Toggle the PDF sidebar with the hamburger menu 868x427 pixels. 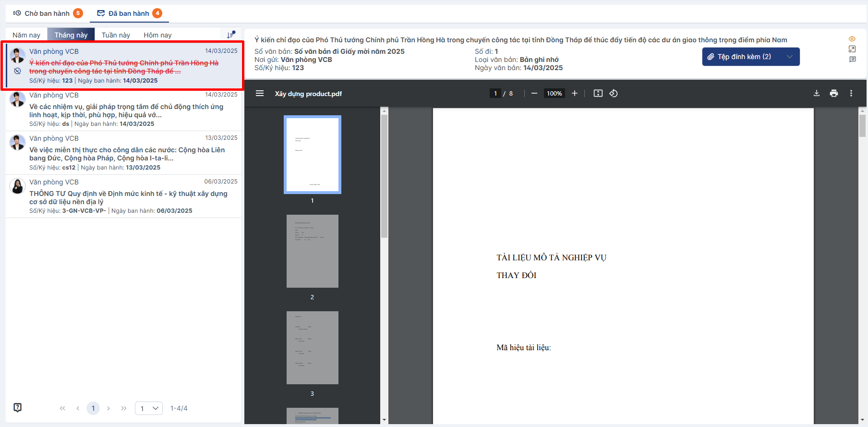coord(260,93)
